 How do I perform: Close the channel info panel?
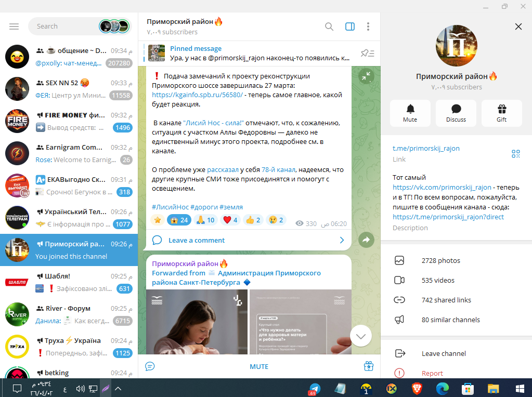[x=518, y=27]
